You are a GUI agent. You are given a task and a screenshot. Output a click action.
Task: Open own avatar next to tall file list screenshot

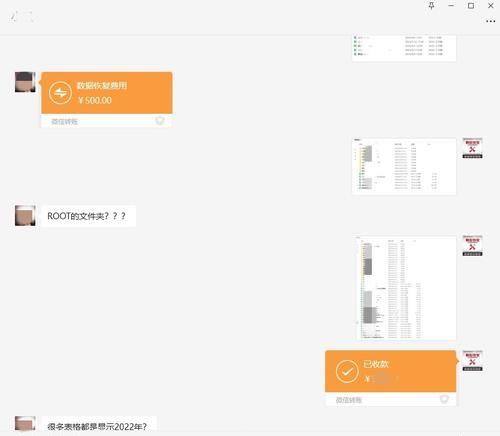[x=472, y=246]
